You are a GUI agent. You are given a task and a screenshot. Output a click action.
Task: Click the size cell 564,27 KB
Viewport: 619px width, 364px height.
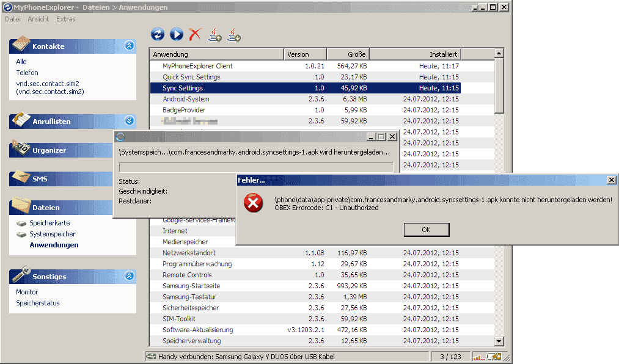[352, 66]
